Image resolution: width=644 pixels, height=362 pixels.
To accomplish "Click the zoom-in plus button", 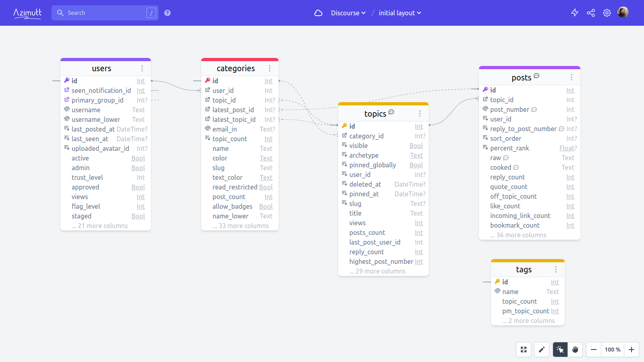I will [631, 350].
